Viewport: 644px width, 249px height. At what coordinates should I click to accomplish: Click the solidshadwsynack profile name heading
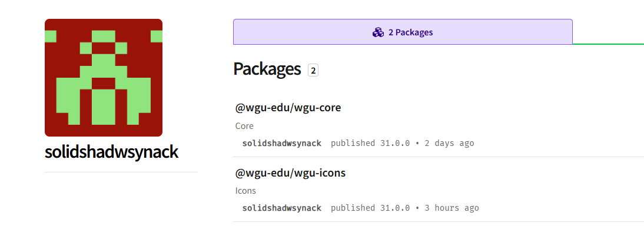111,152
